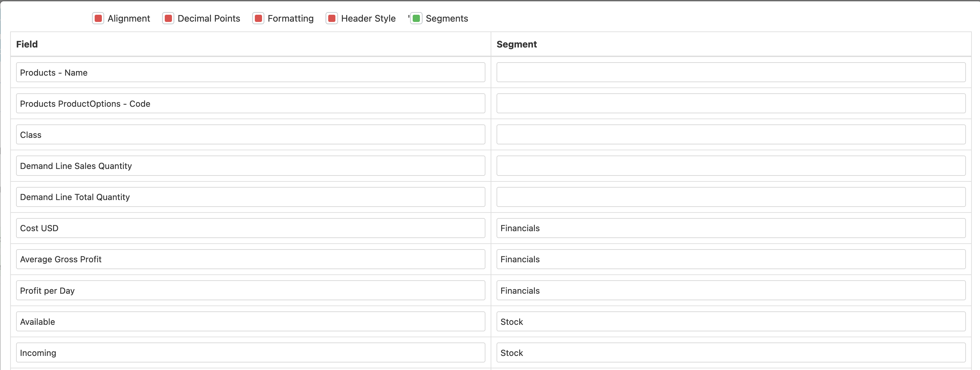Toggle the Formatting checkbox
The image size is (980, 370).
click(x=258, y=18)
